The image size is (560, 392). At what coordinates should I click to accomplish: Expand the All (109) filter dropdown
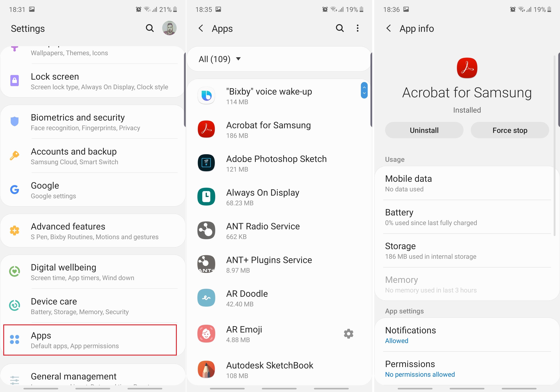pos(219,59)
